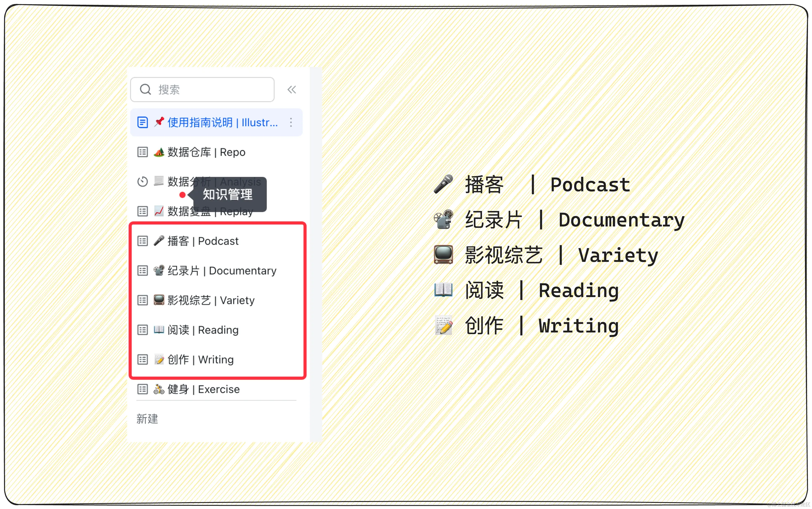Collapse sidebar with double chevron icon
Image resolution: width=812 pixels, height=509 pixels.
tap(292, 90)
